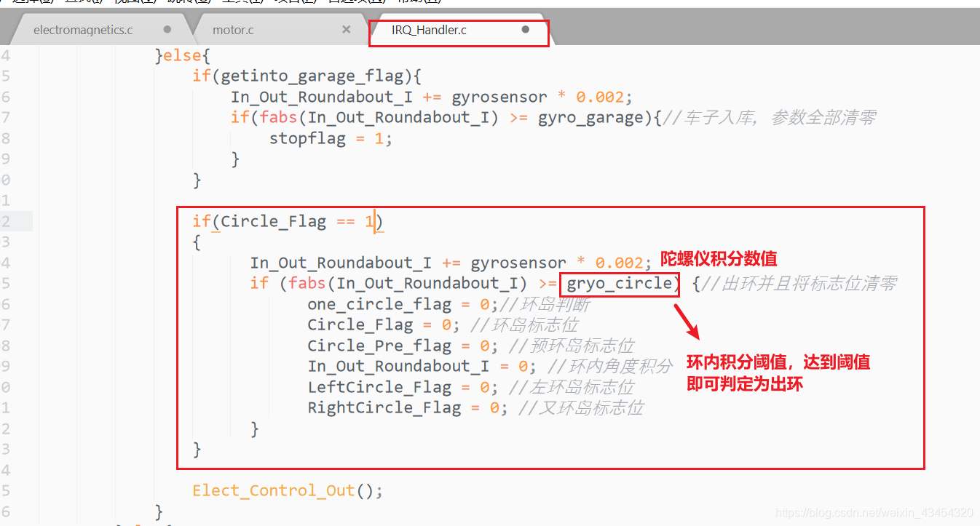Click the 'gryo_circle' variable
This screenshot has width=980, height=526.
(620, 283)
